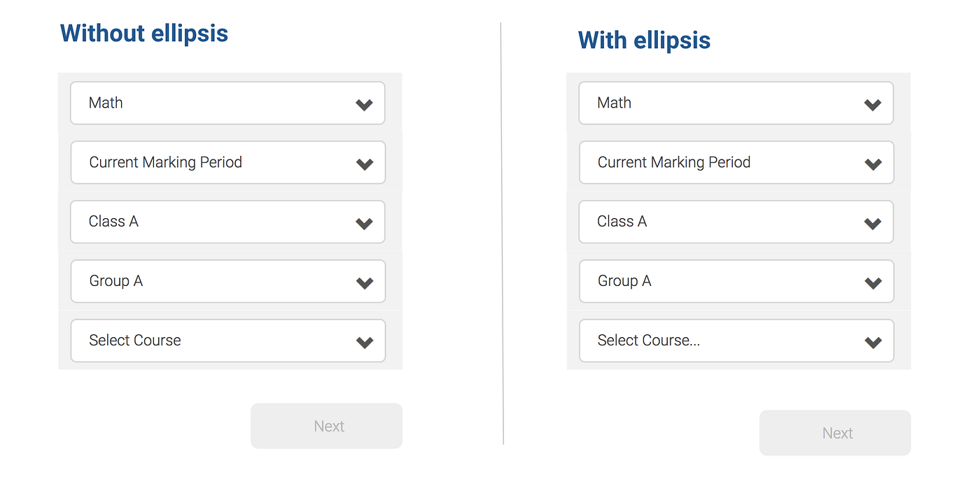This screenshot has width=980, height=479.
Task: Open the Select Course dropdown without ellipsis
Action: tap(227, 341)
